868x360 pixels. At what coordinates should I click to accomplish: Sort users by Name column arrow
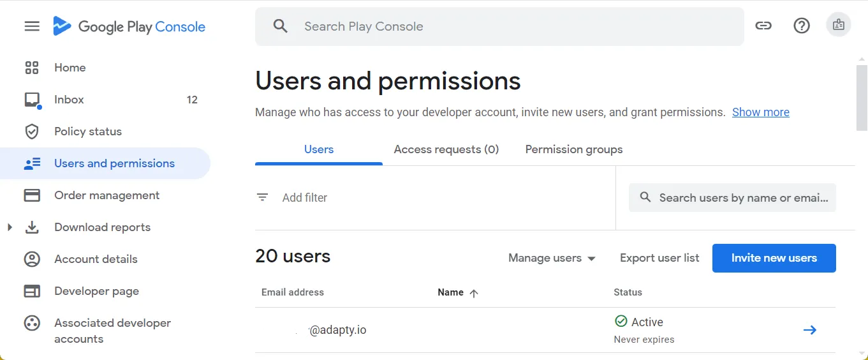point(473,293)
